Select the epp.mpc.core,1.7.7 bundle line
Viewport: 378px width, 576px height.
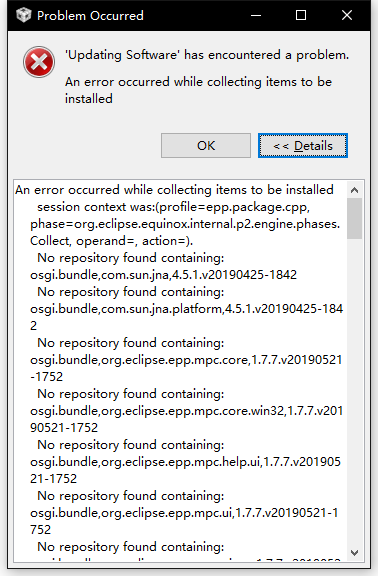click(186, 368)
